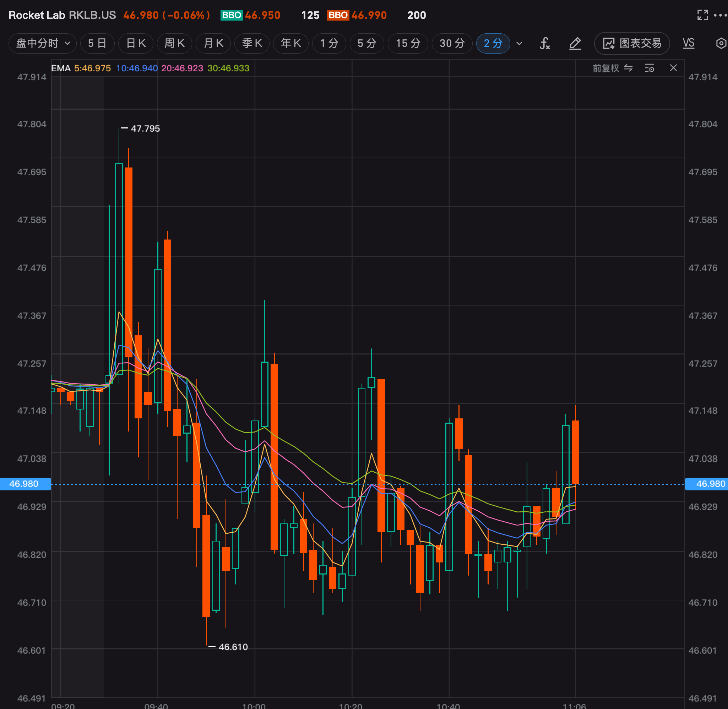
Task: Select the pencil drawing tool
Action: click(x=575, y=43)
